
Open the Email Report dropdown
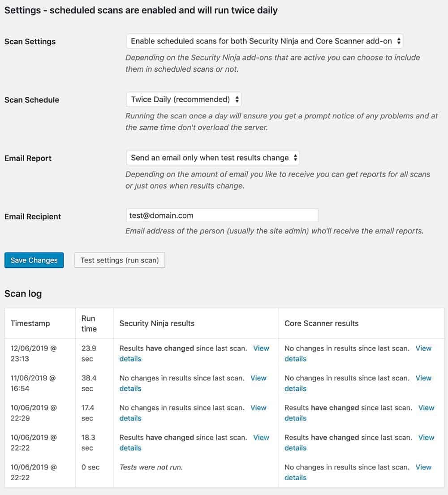tap(213, 158)
